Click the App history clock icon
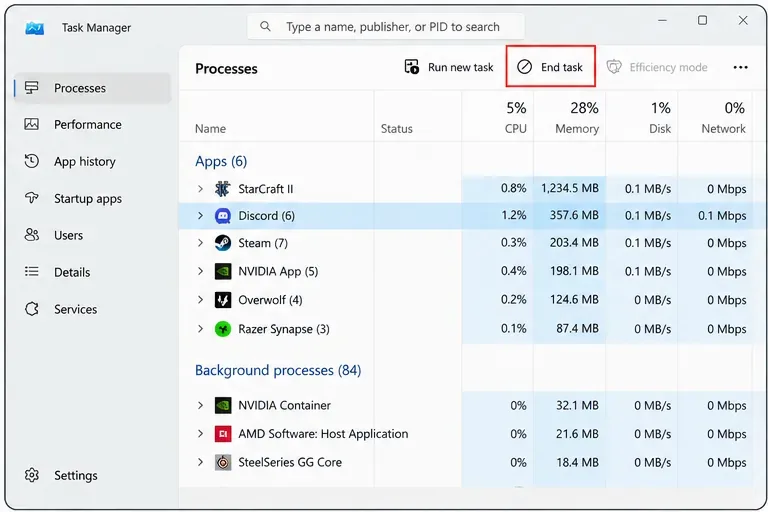 [x=31, y=161]
